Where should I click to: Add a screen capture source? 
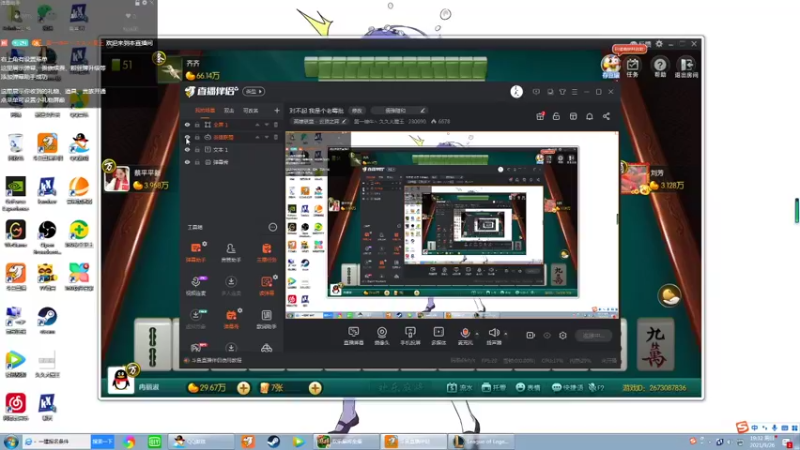pyautogui.click(x=353, y=336)
